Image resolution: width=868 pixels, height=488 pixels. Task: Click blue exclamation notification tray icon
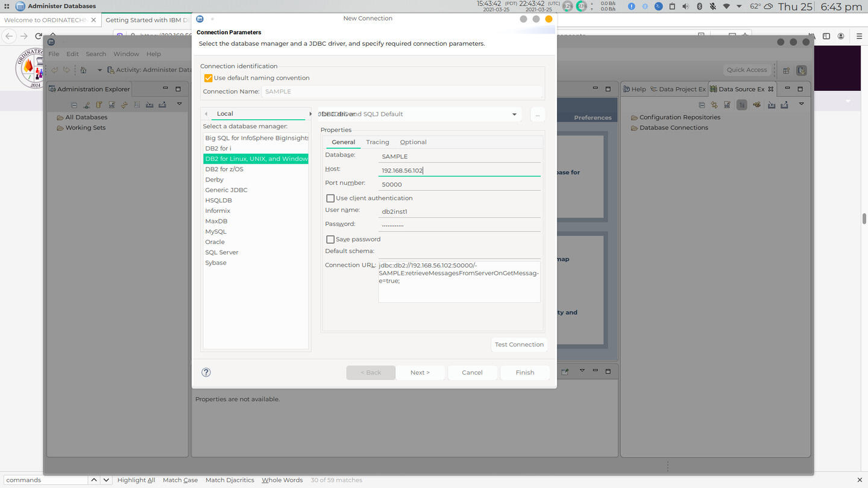point(631,6)
